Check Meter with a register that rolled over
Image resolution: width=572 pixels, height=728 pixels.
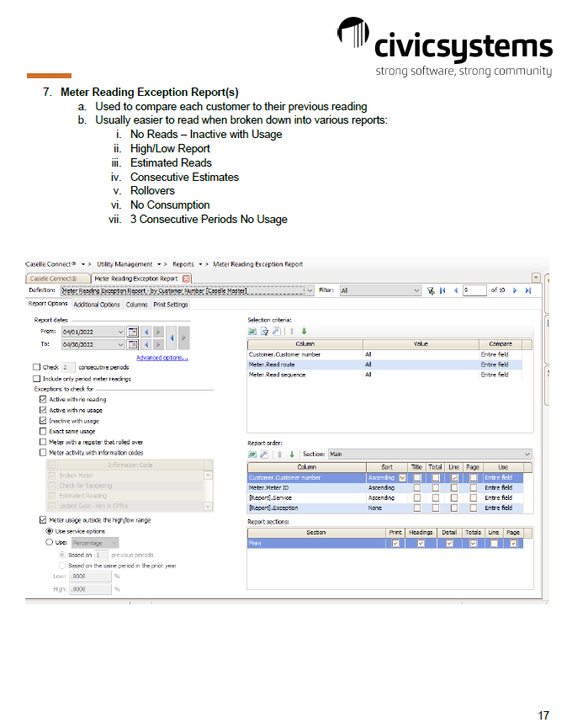(x=43, y=442)
